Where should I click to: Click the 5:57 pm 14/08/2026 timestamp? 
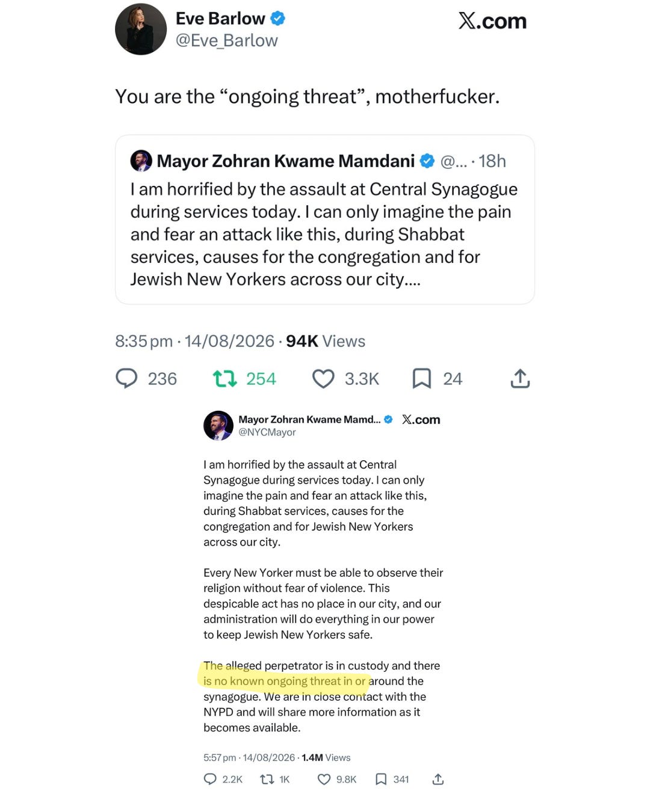(x=249, y=757)
